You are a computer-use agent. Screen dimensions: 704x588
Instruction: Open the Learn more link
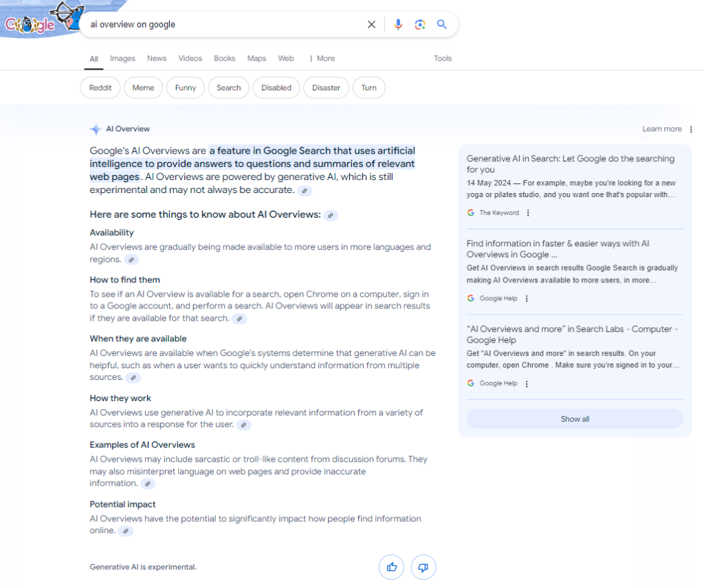pyautogui.click(x=662, y=129)
